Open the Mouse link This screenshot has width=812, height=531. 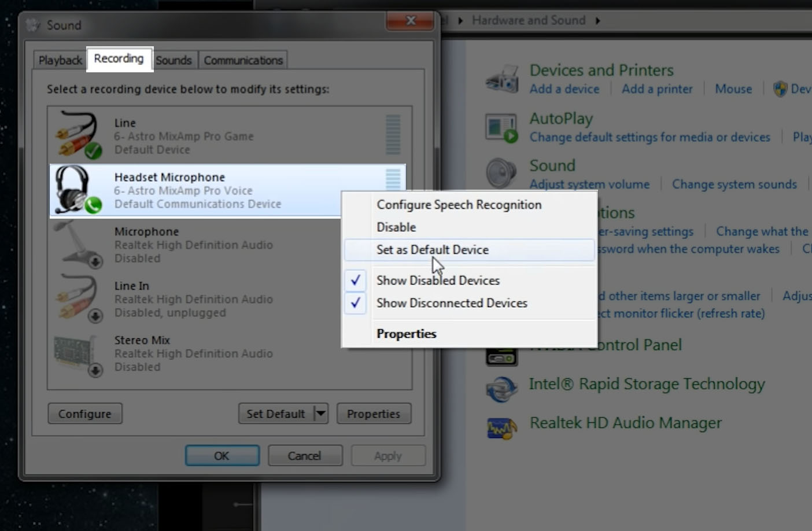733,89
